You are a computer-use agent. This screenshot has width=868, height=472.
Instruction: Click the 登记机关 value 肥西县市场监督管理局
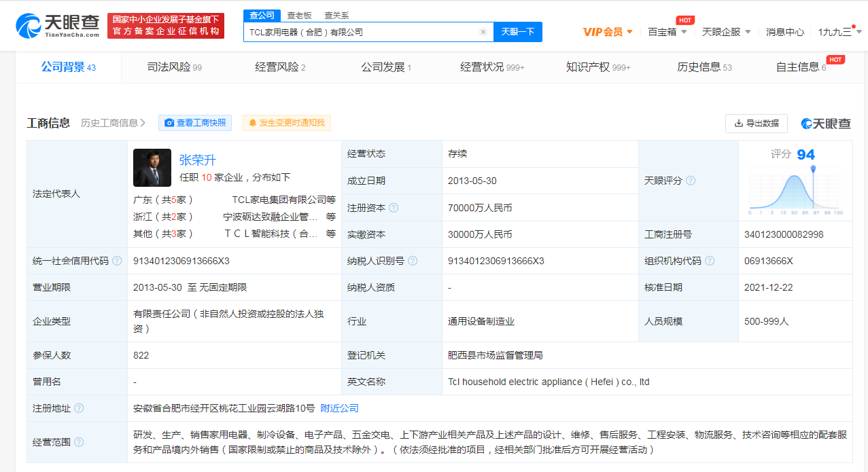[496, 355]
